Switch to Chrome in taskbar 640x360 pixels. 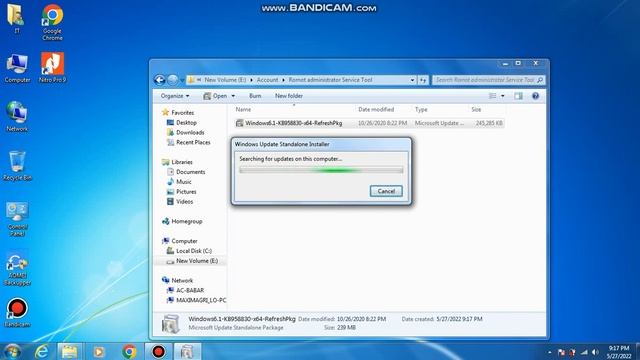click(129, 351)
